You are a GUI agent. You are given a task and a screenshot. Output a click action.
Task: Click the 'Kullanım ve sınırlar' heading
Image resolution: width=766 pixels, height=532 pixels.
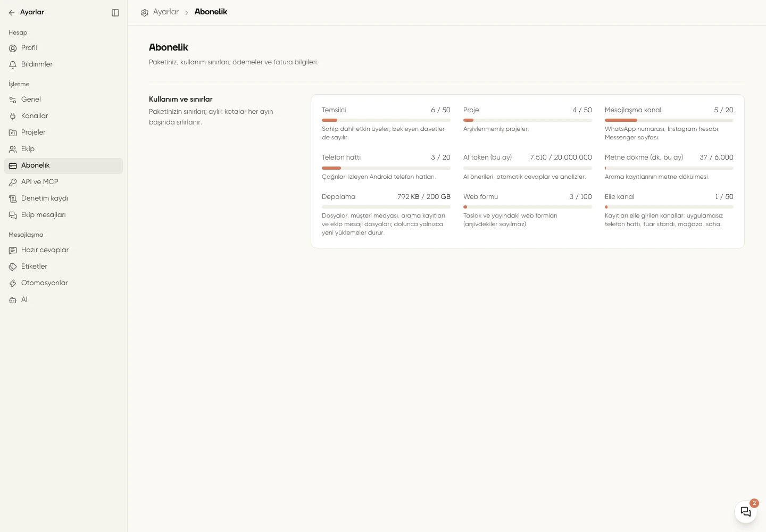point(181,99)
